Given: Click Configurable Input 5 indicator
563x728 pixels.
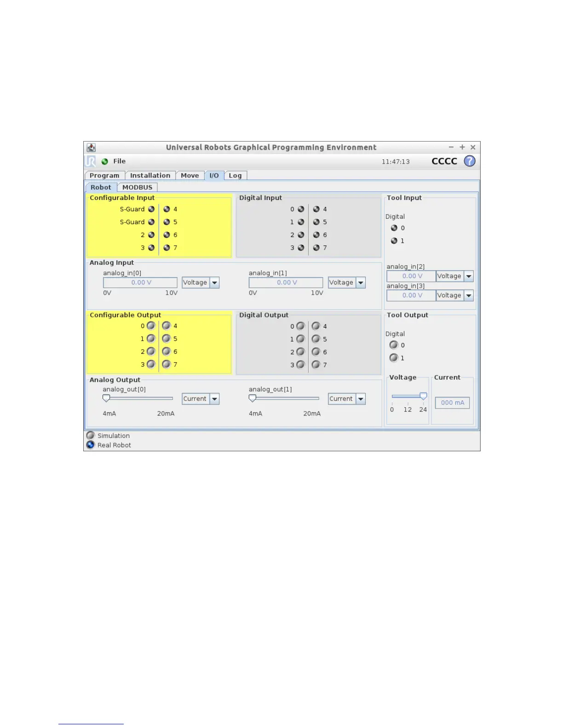Looking at the screenshot, I should pos(167,222).
